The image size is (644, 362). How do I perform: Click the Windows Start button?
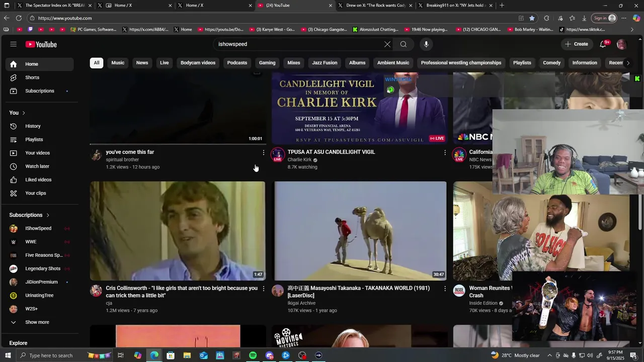click(8, 355)
